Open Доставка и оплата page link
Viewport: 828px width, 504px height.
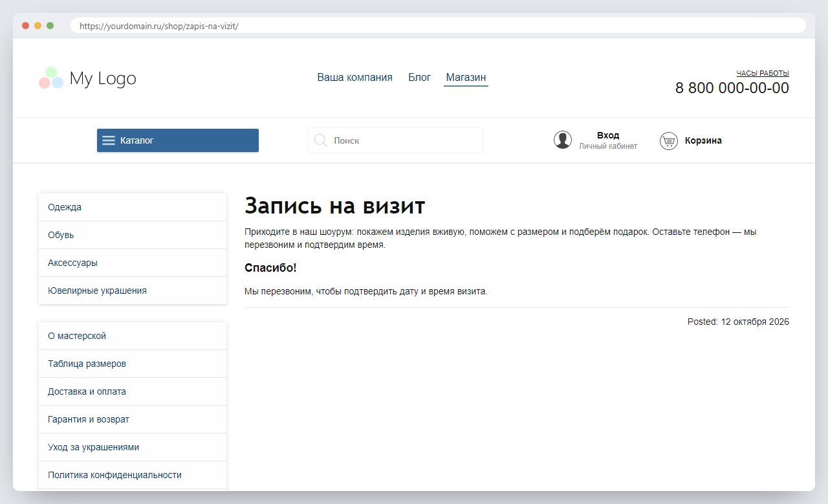point(133,391)
